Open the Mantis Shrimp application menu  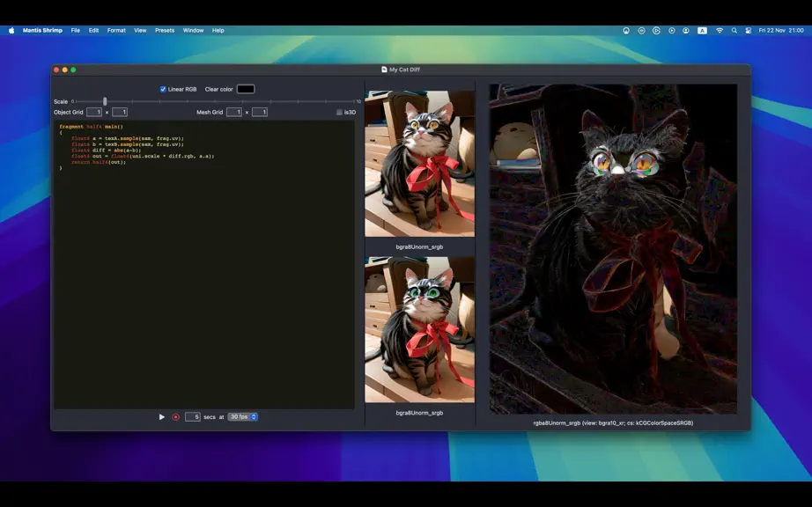[x=42, y=31]
